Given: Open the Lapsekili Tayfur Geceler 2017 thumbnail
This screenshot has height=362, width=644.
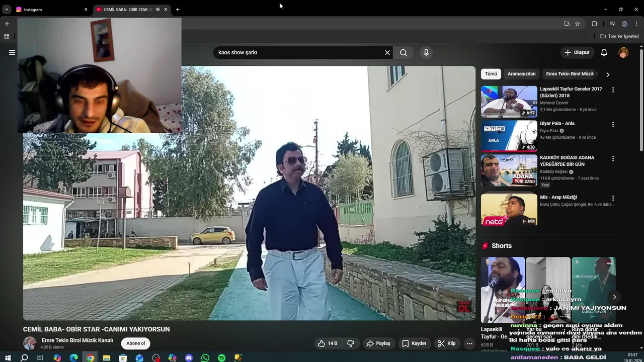Looking at the screenshot, I should (x=509, y=102).
